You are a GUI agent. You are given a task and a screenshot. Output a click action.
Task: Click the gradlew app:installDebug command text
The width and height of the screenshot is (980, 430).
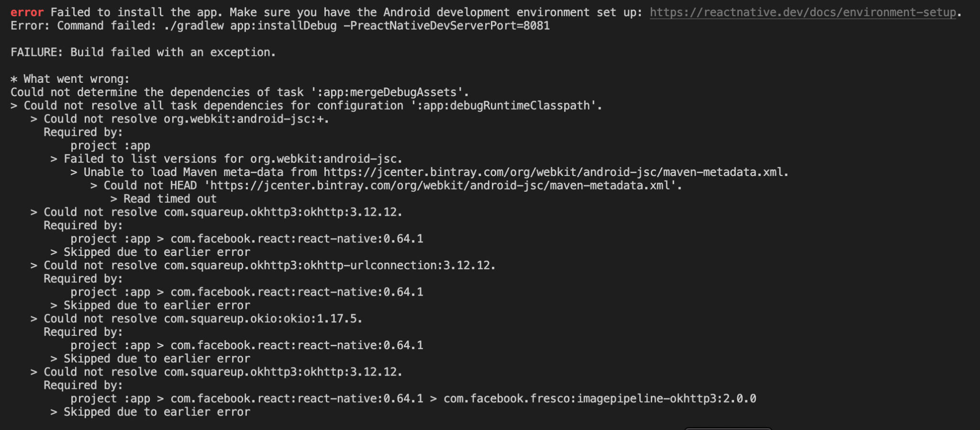point(250,26)
